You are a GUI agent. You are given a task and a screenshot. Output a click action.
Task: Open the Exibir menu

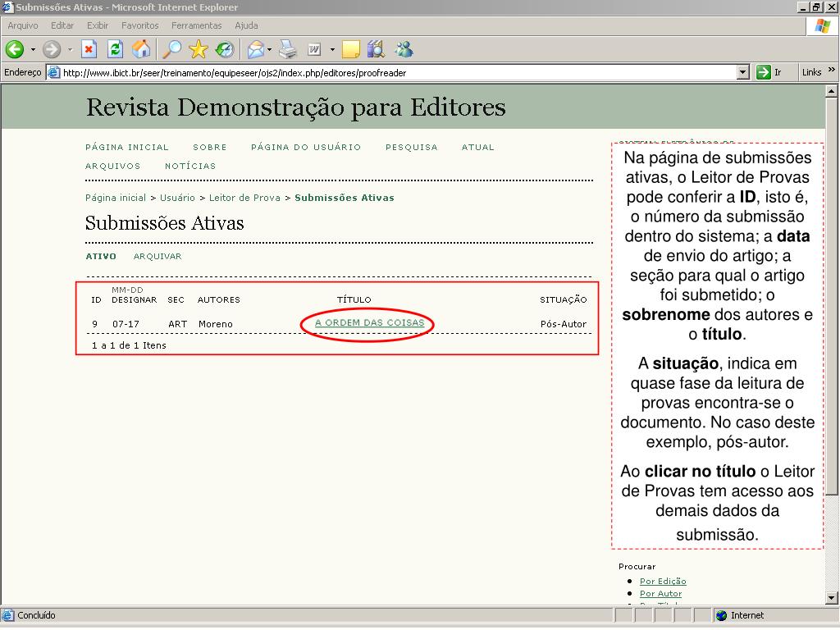point(98,25)
